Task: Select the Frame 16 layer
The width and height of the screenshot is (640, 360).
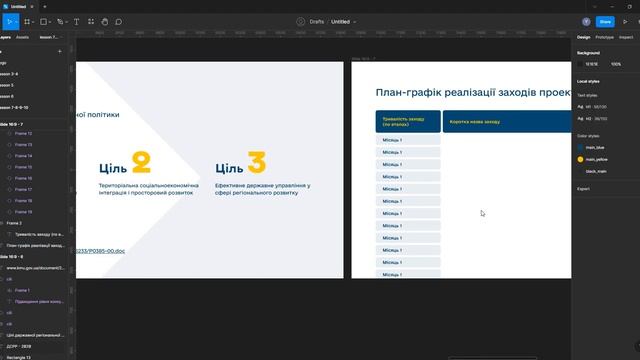Action: tap(23, 178)
